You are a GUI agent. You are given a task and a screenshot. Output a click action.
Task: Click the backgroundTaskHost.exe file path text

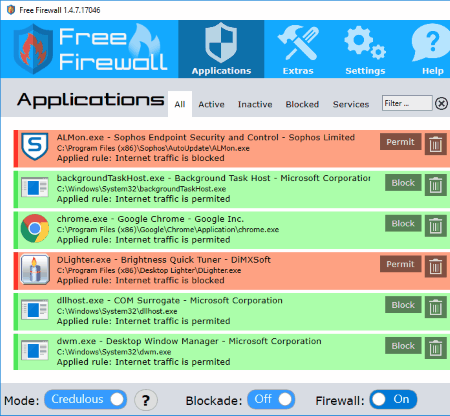(141, 189)
